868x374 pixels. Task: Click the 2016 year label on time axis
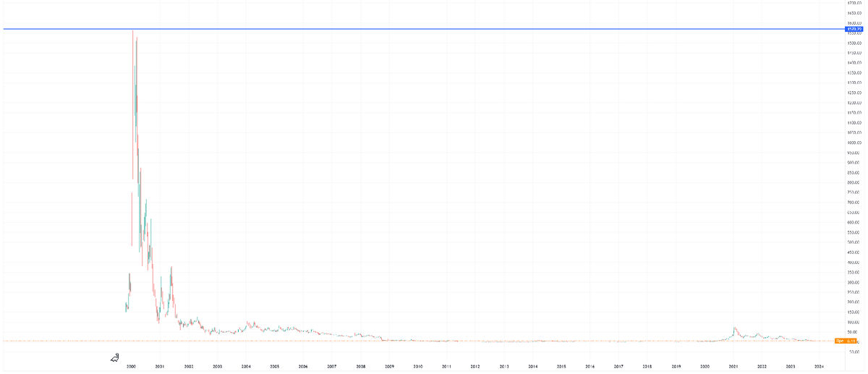(x=590, y=367)
